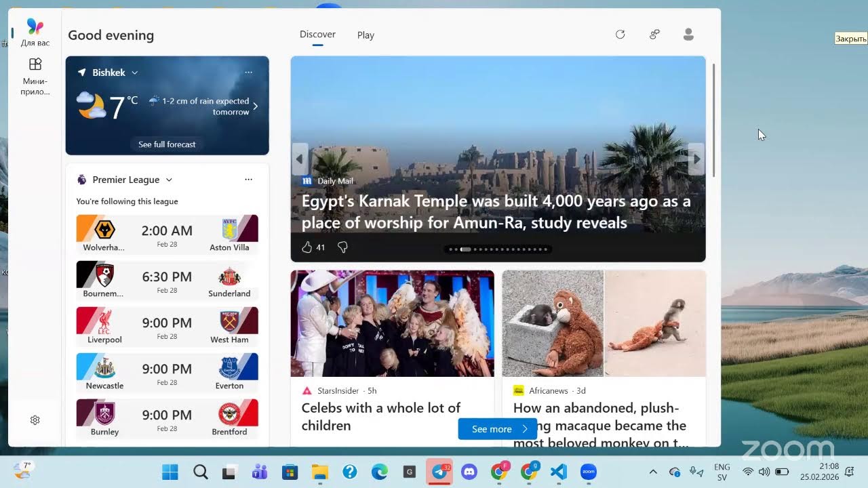Refresh the Discover feed
The height and width of the screenshot is (488, 868).
pyautogui.click(x=620, y=35)
